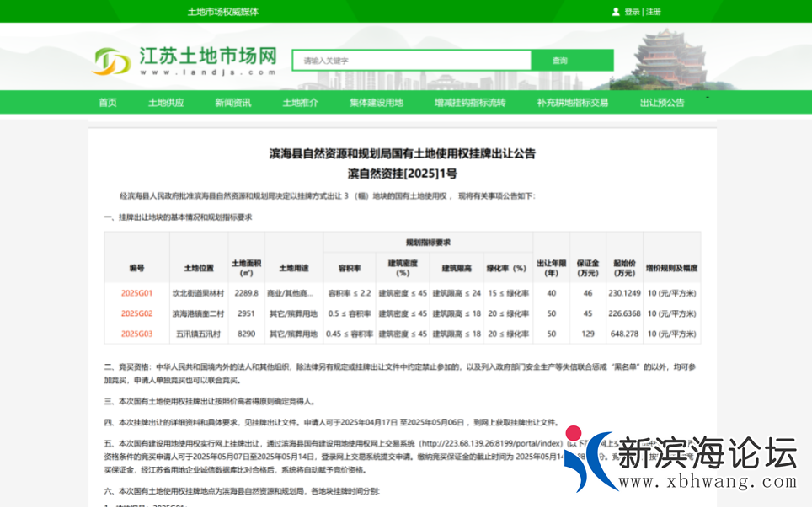The image size is (812, 508).
Task: Open the 注册 registration link
Action: (x=654, y=12)
